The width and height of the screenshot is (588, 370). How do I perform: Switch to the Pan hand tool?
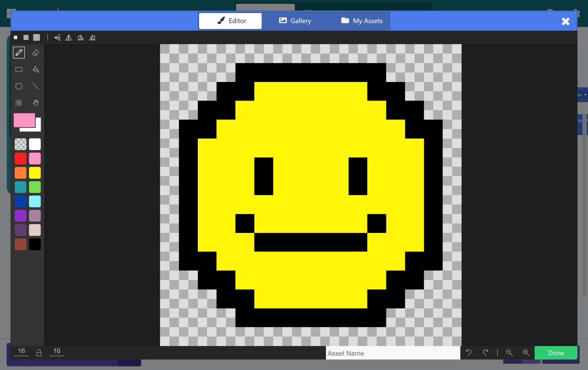36,103
